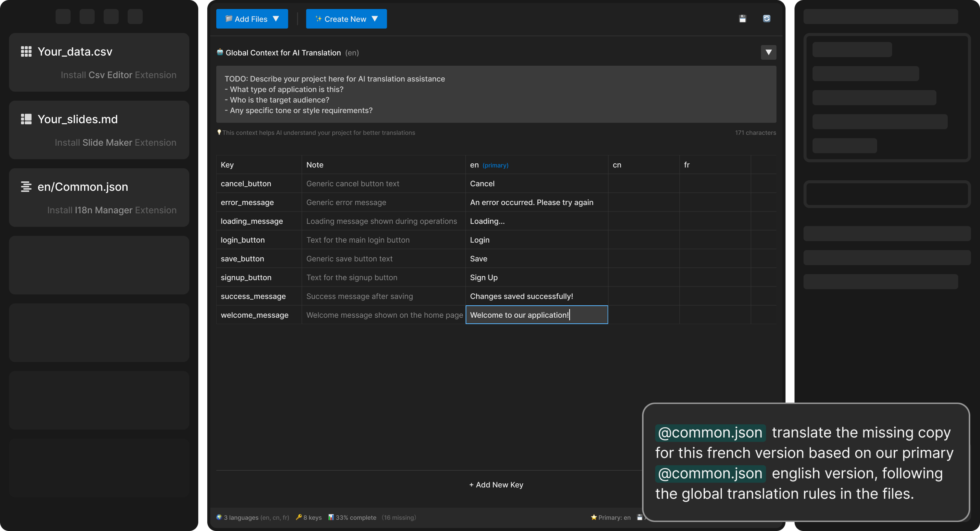The width and height of the screenshot is (980, 531).
Task: Click the slide layout icon next to Your_slides.md
Action: coord(26,119)
